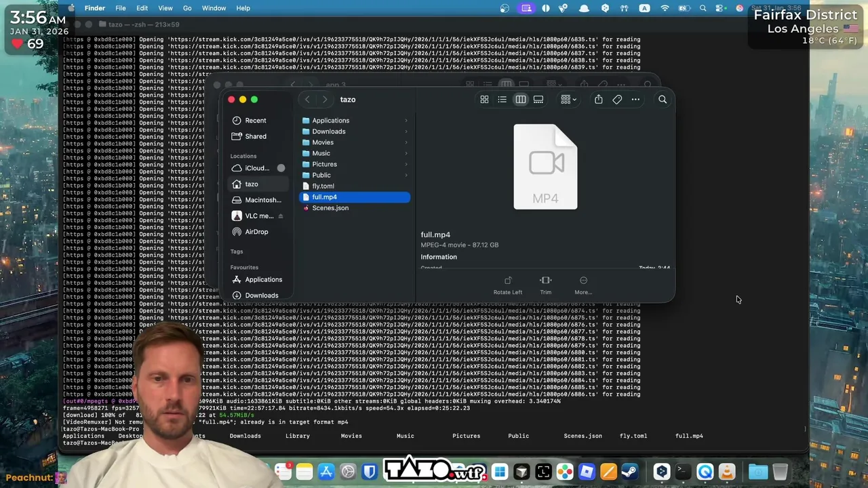Select the Movies folder in file column
This screenshot has width=868, height=488.
coord(355,142)
